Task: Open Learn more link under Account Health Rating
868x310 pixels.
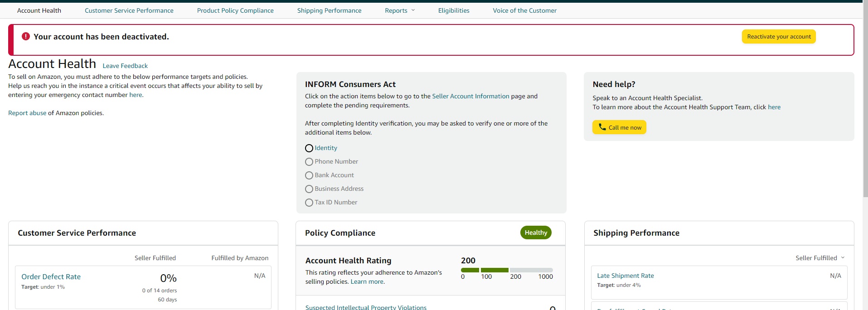Action: [x=367, y=281]
